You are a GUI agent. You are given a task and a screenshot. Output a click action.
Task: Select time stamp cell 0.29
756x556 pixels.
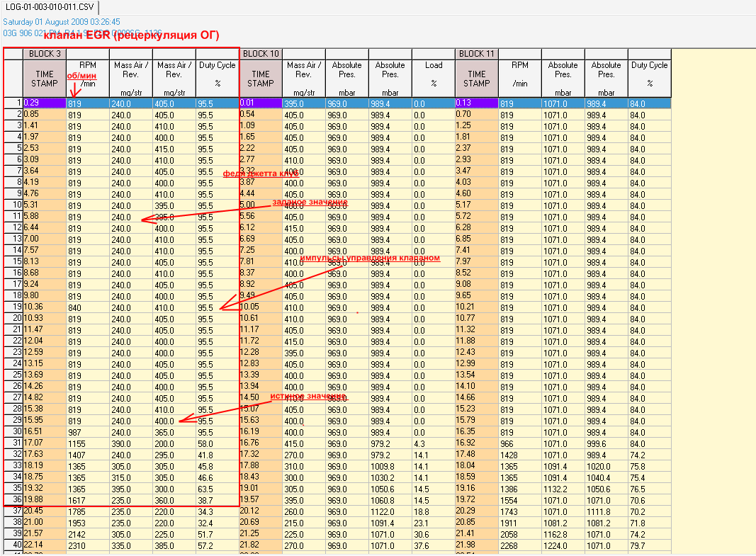tap(45, 103)
